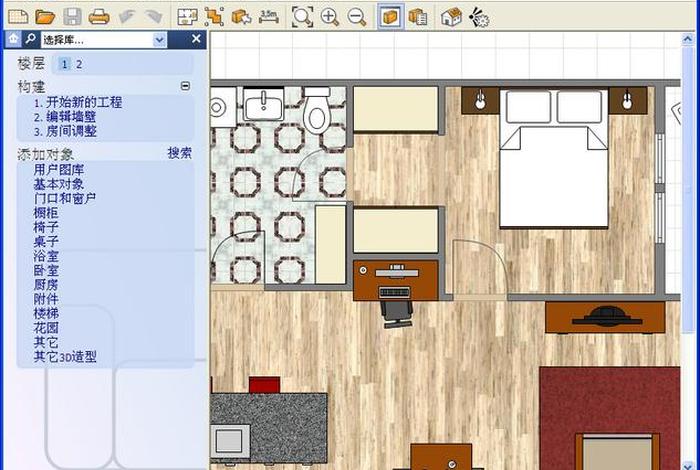Open the 门口和窗户 category
This screenshot has width=700, height=470.
(x=65, y=198)
